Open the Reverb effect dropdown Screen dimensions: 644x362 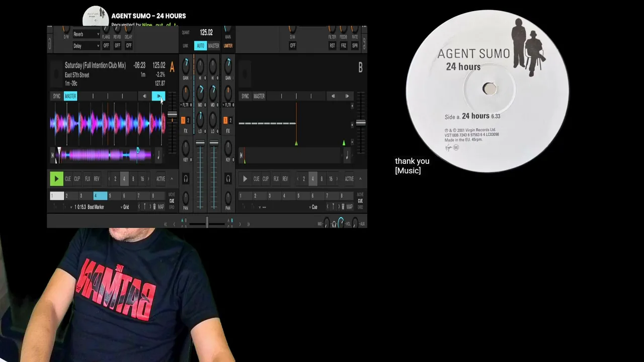[86, 34]
